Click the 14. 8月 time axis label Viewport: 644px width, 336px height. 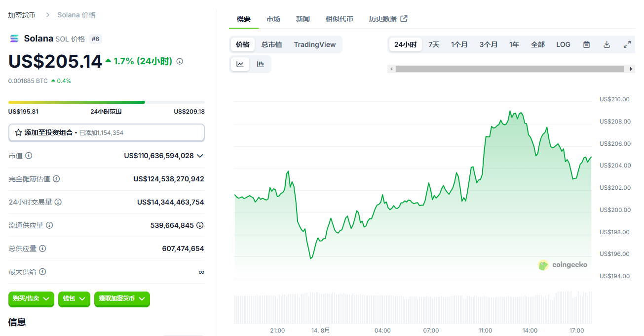[321, 330]
